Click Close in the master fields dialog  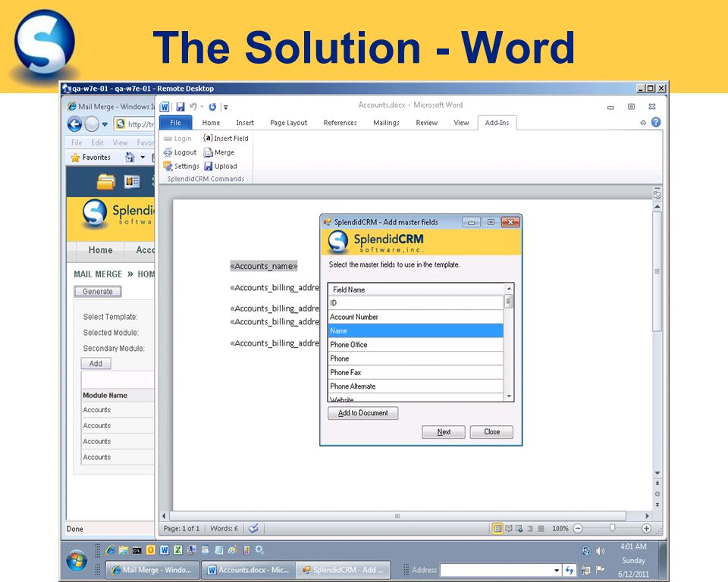point(491,432)
